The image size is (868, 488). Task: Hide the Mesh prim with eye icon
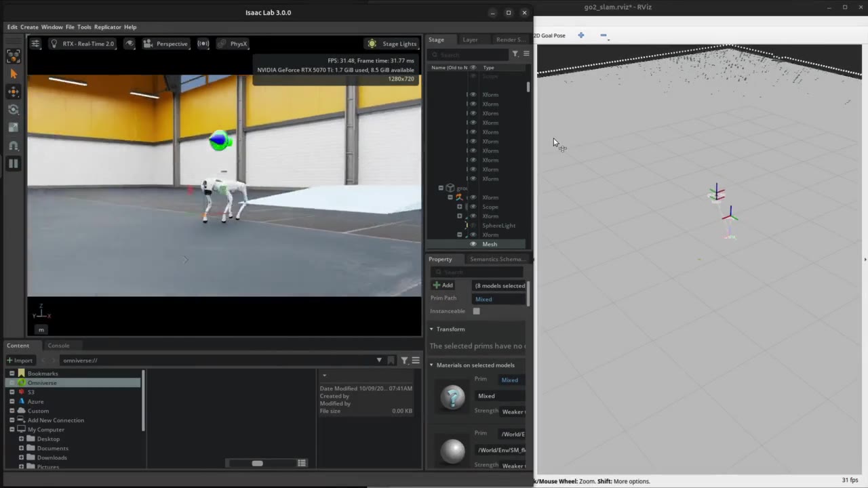(473, 244)
